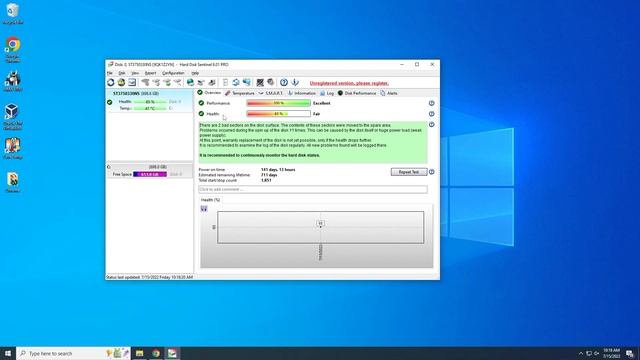Image resolution: width=640 pixels, height=360 pixels.
Task: Click the help icon next to Repeat Test
Action: click(x=431, y=172)
